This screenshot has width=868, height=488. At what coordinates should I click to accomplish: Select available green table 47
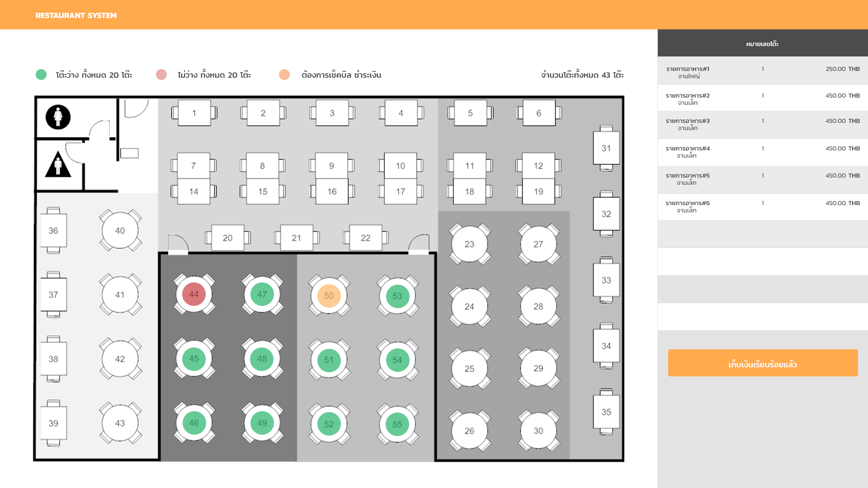262,294
